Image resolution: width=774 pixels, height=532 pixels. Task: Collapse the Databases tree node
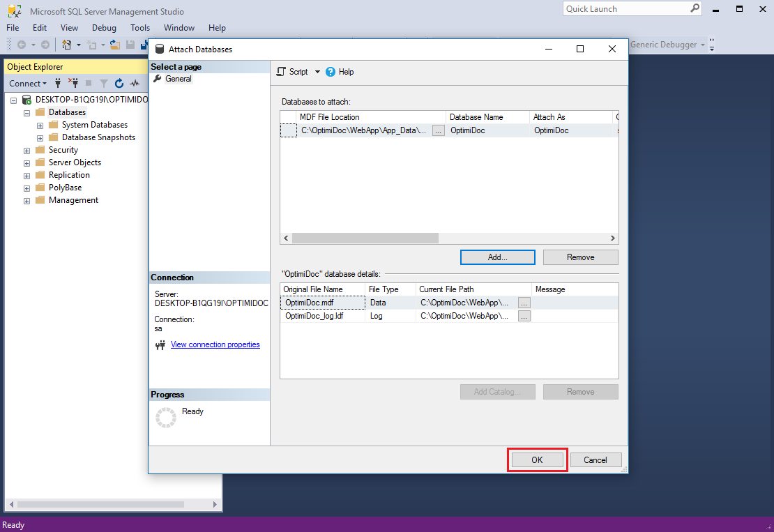[x=27, y=112]
